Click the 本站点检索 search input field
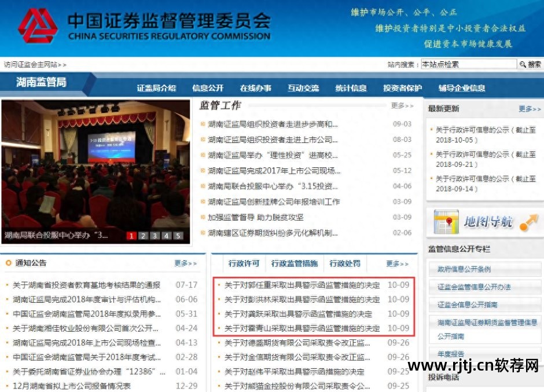 click(x=469, y=64)
